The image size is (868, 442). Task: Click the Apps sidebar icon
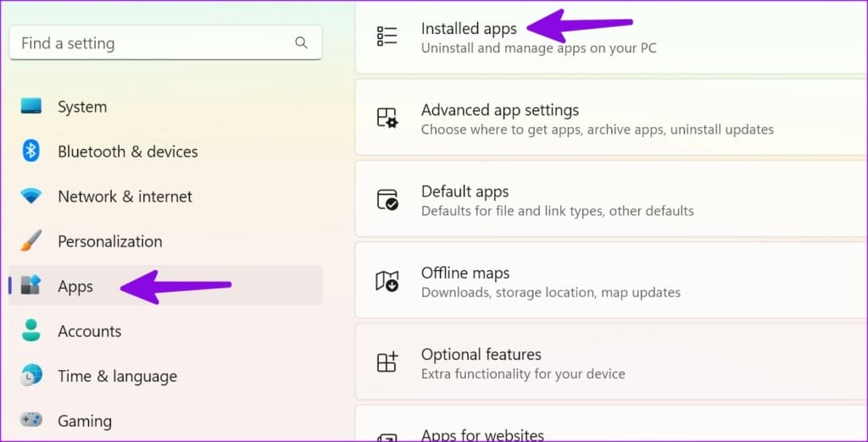point(31,285)
